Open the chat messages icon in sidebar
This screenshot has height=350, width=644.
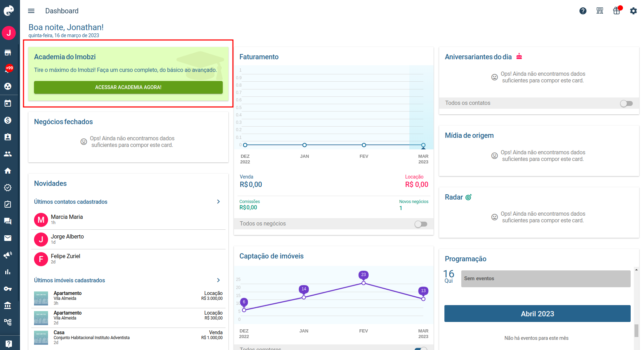click(x=8, y=221)
